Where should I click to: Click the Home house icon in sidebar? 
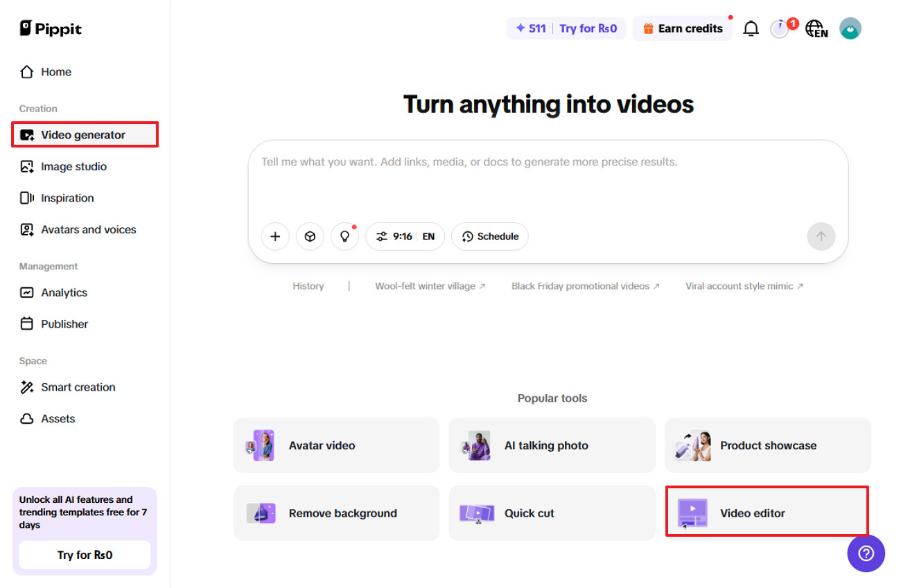pyautogui.click(x=26, y=72)
